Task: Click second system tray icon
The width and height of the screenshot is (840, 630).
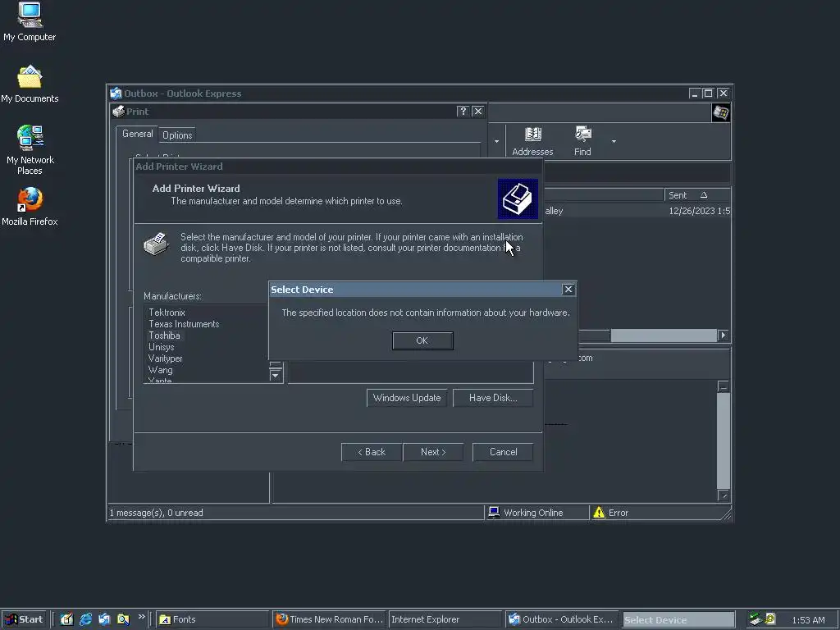Action: click(770, 619)
